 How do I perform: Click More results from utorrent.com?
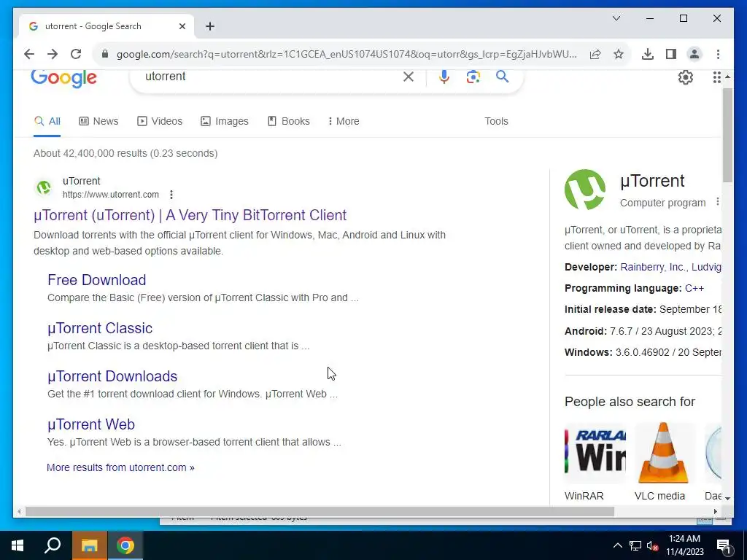(120, 467)
